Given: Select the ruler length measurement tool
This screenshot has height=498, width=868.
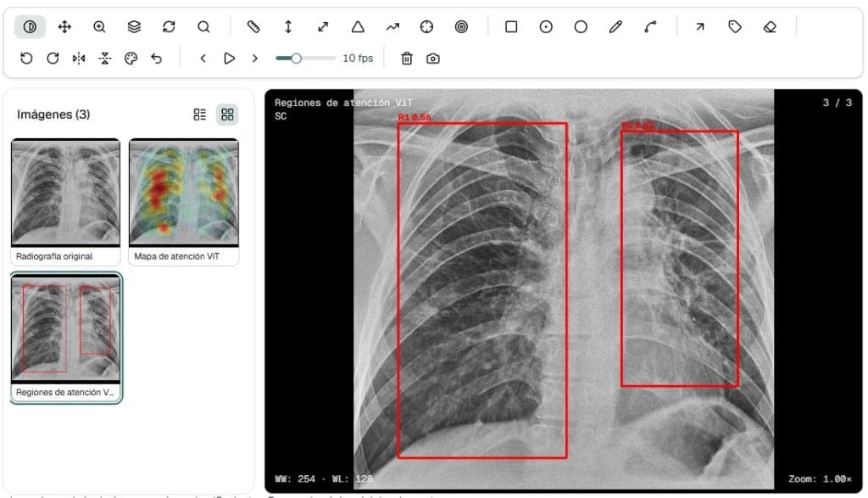Looking at the screenshot, I should (x=253, y=26).
